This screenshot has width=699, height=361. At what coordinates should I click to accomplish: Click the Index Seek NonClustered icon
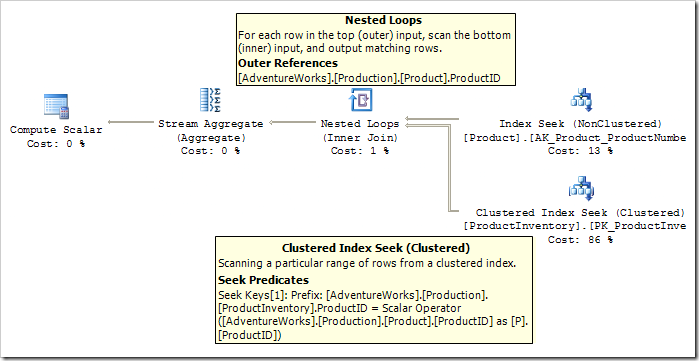(581, 100)
